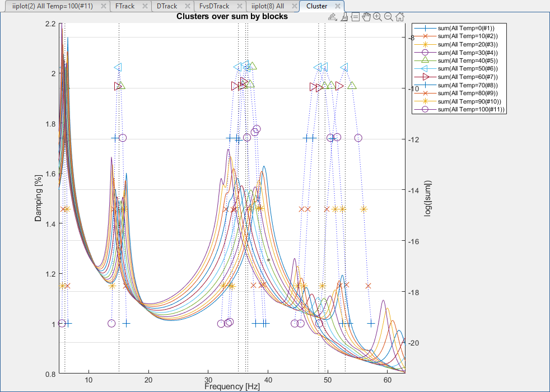Restore view with the Home icon
This screenshot has width=550, height=392.
click(400, 17)
